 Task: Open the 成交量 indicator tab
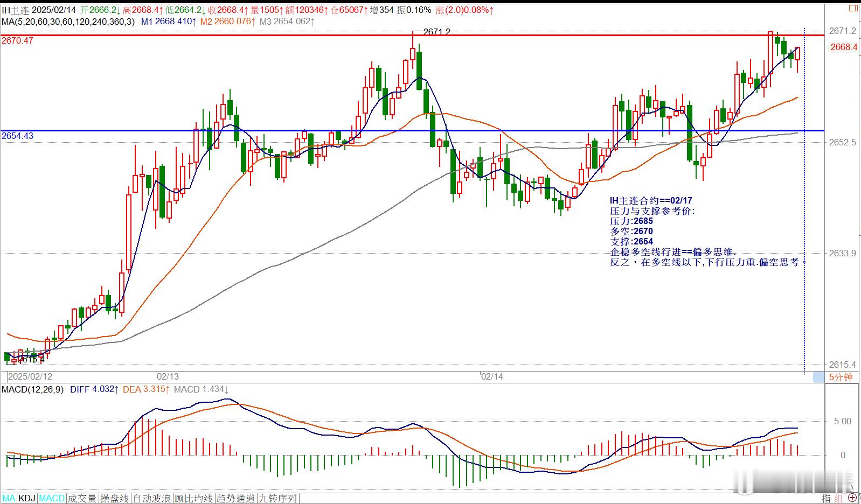[x=82, y=499]
